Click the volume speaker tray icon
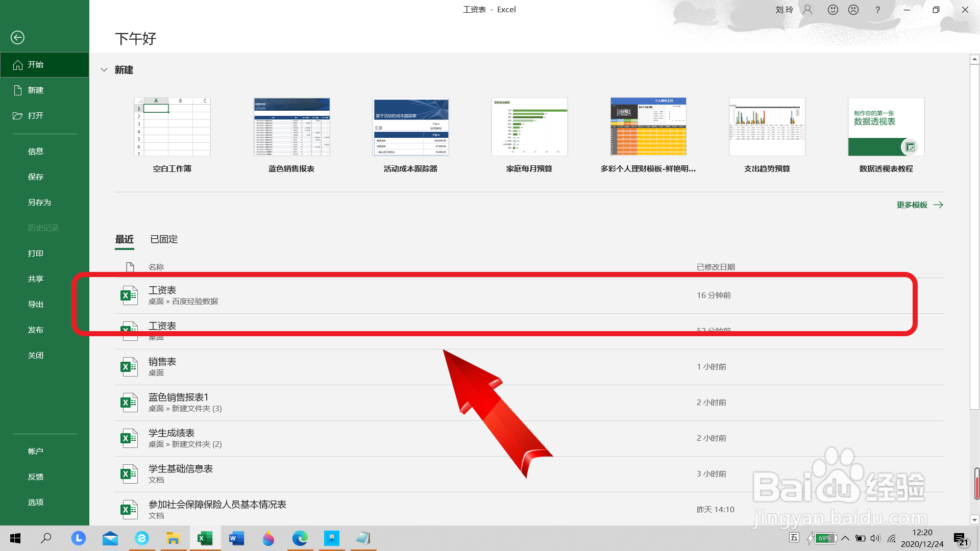 876,538
